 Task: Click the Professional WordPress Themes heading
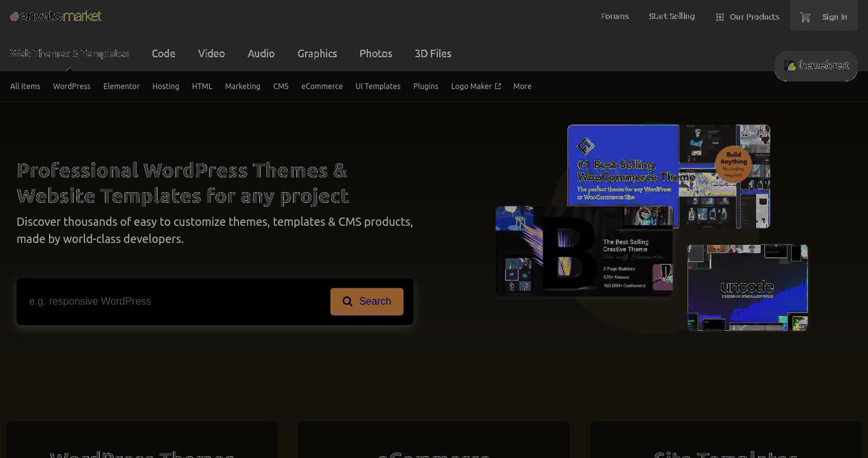point(183,183)
